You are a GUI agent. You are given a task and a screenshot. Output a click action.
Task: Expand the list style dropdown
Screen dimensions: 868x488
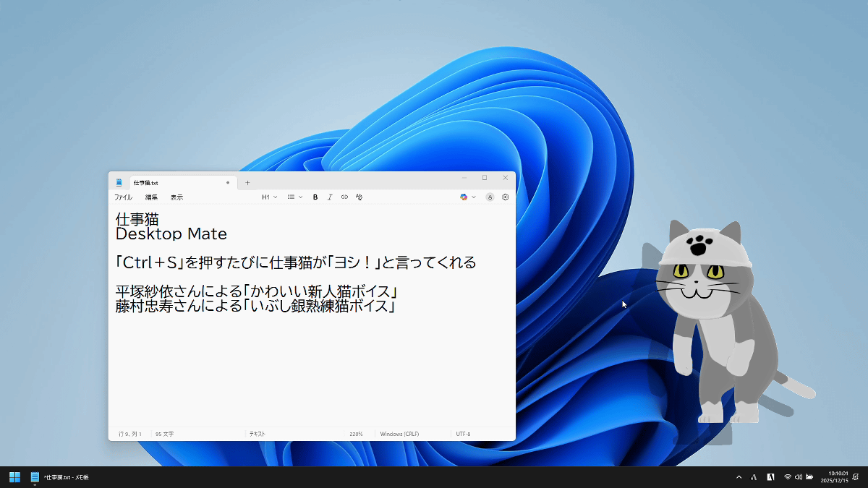point(294,197)
